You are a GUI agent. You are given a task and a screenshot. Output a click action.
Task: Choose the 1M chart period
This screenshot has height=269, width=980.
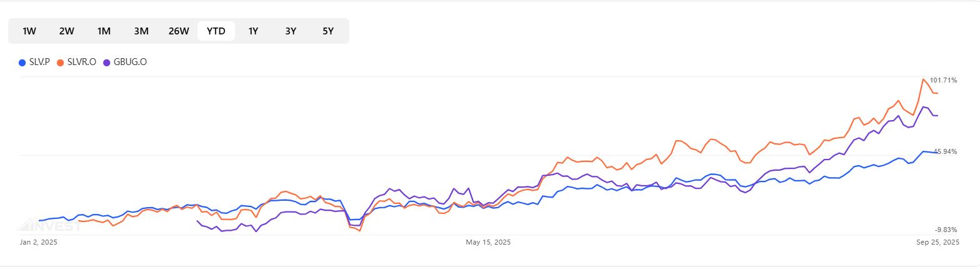[x=104, y=31]
